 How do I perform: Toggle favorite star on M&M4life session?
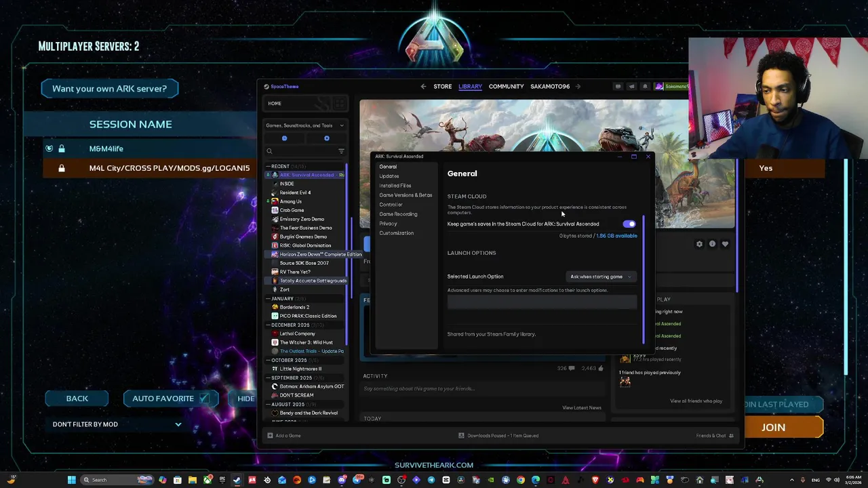click(x=49, y=148)
